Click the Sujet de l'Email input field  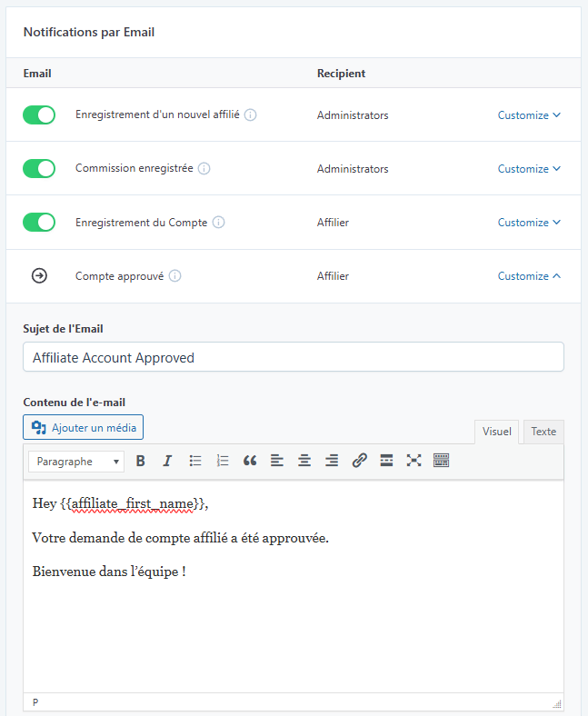tap(293, 357)
